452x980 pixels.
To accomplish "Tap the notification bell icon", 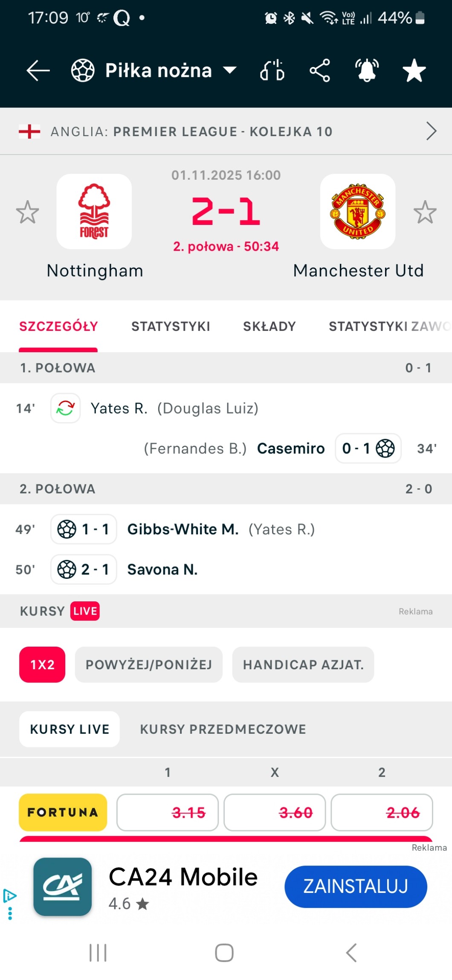I will [x=367, y=70].
